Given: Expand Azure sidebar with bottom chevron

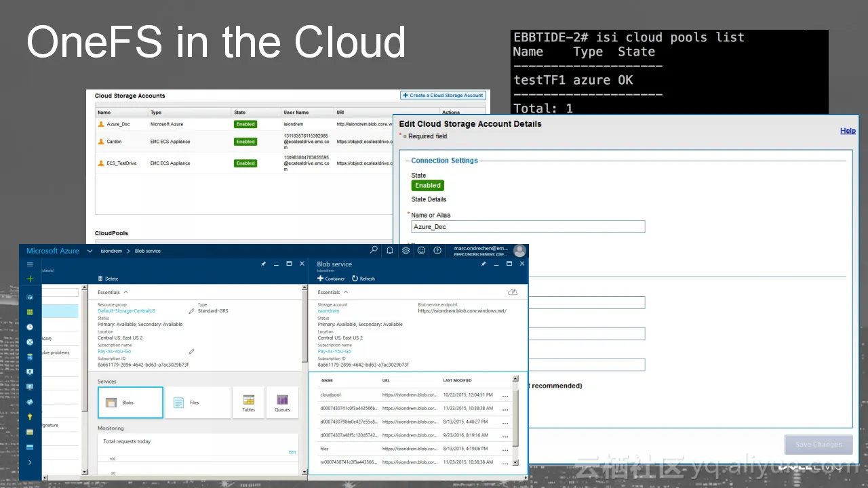Looking at the screenshot, I should [30, 462].
